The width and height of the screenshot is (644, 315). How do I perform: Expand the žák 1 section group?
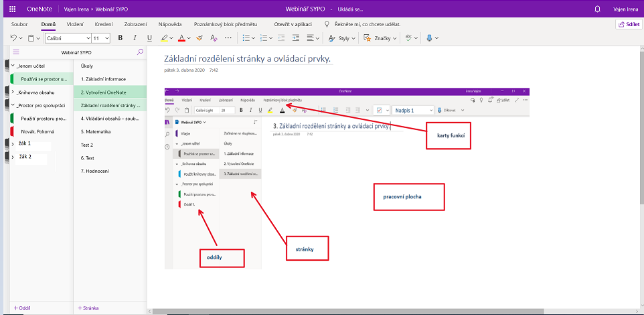pyautogui.click(x=13, y=144)
